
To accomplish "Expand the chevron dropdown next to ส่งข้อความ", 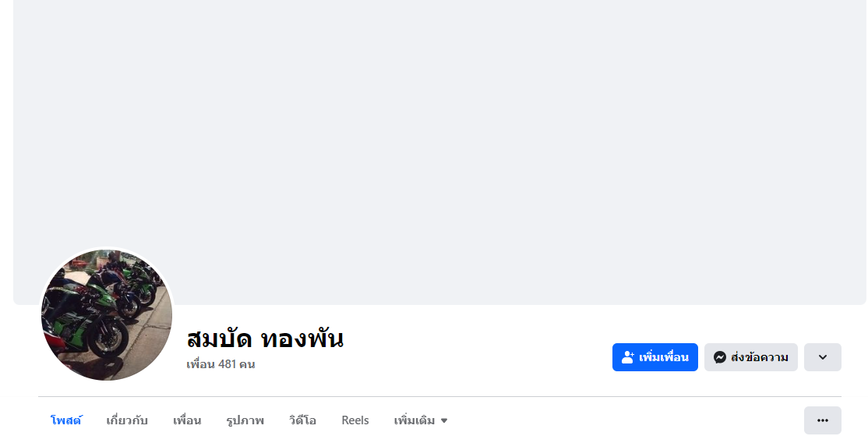I will coord(822,357).
